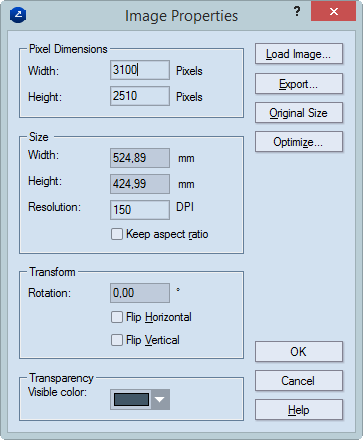Viewport: 363px width, 440px height.
Task: Focus the pixel Height field 2510
Action: pos(140,96)
